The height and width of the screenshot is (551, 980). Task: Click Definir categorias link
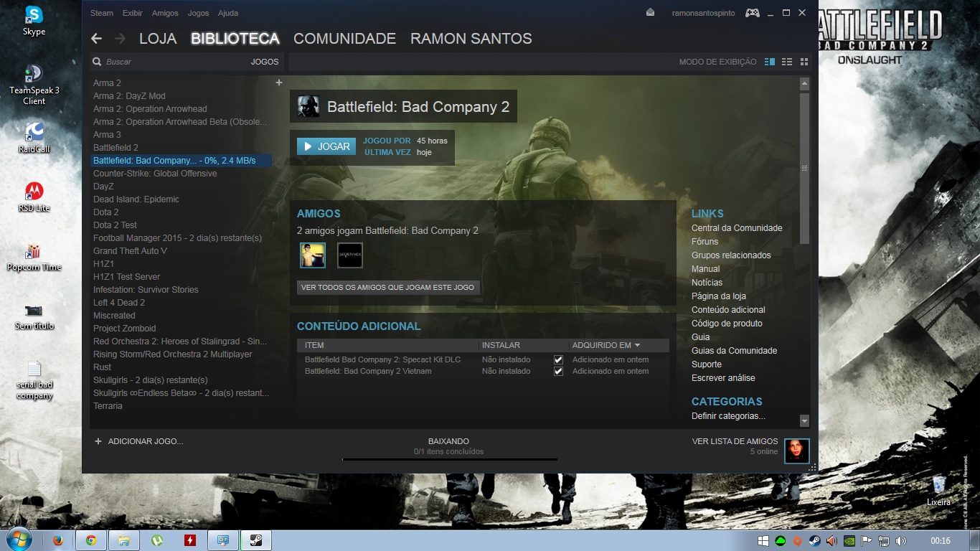coord(728,416)
